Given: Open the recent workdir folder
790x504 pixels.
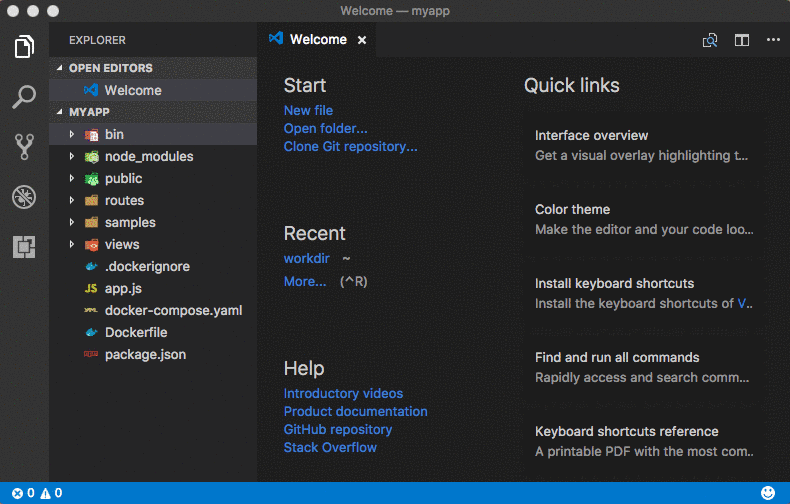Looking at the screenshot, I should point(306,259).
